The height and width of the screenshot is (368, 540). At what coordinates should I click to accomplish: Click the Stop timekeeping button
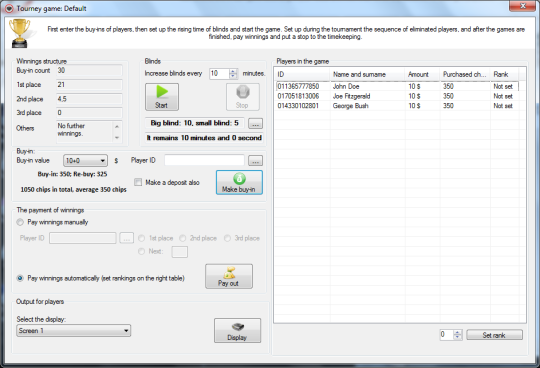click(x=242, y=97)
